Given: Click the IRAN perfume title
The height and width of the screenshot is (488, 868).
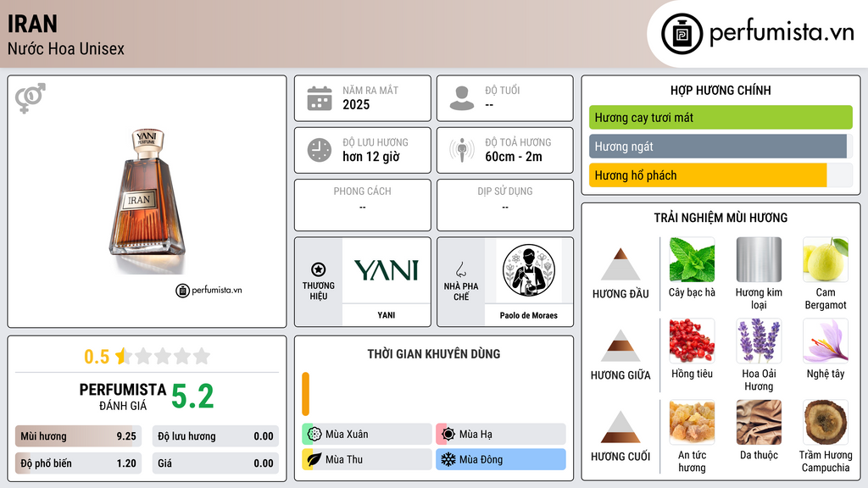Looking at the screenshot, I should click(32, 24).
